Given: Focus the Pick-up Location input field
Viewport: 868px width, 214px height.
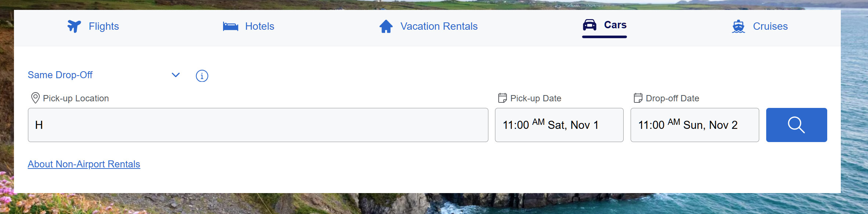Looking at the screenshot, I should click(x=258, y=125).
